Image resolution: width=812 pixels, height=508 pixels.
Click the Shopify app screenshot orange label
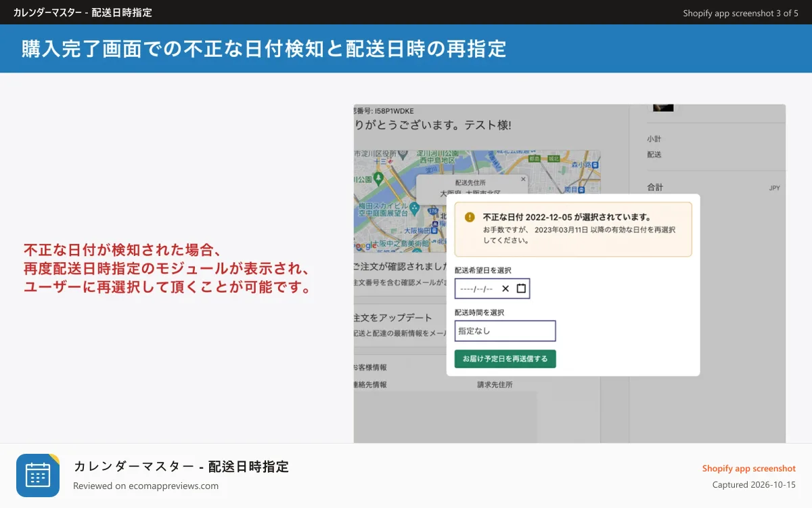coord(748,468)
